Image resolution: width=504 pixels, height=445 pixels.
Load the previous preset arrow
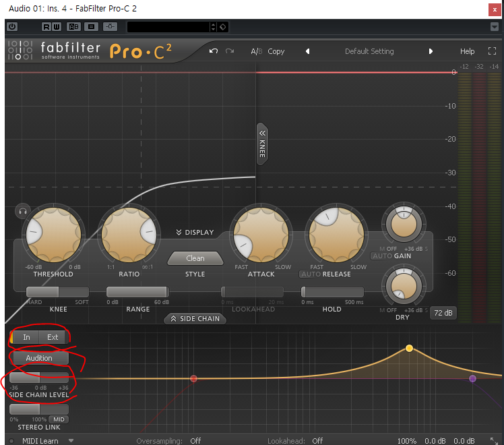(308, 51)
